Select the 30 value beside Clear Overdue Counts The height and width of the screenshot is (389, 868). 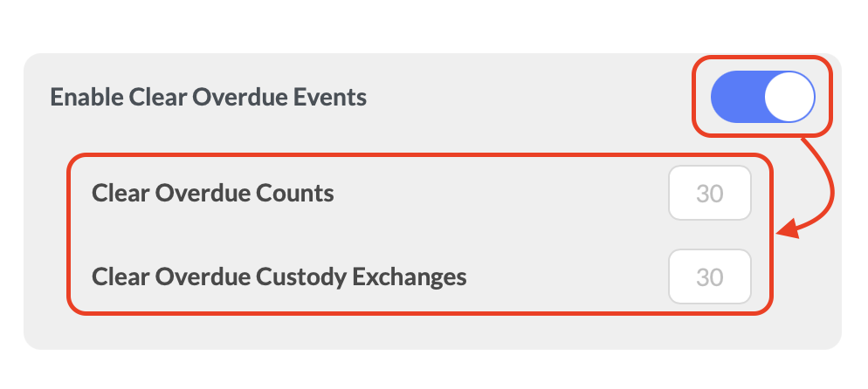709,193
